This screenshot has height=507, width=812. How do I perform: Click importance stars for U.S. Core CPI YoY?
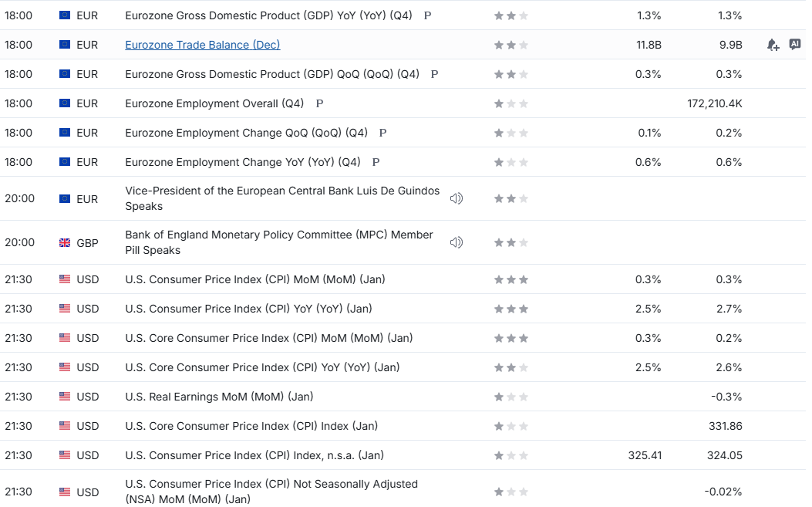pos(511,367)
